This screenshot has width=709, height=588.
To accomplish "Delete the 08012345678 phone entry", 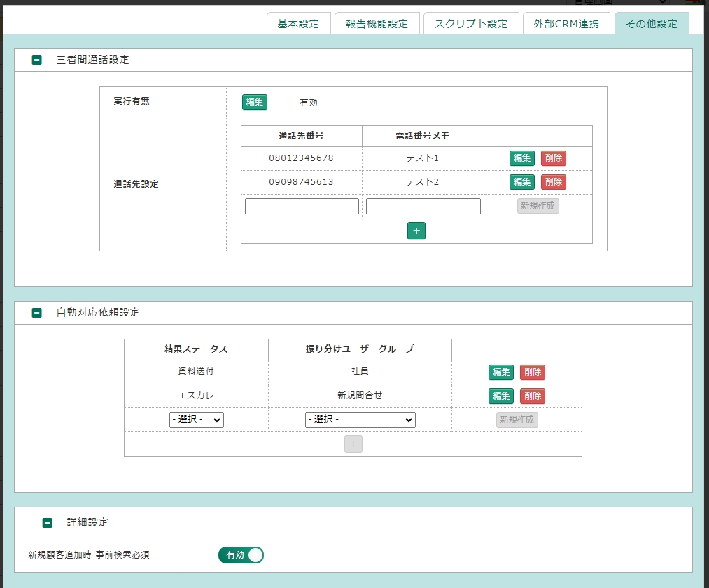I will 554,158.
